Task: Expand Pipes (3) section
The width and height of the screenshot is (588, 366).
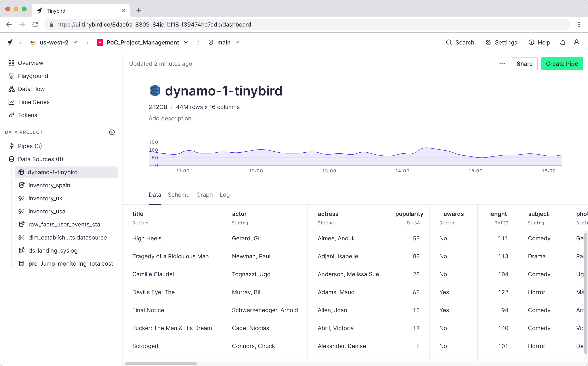Action: coord(30,146)
